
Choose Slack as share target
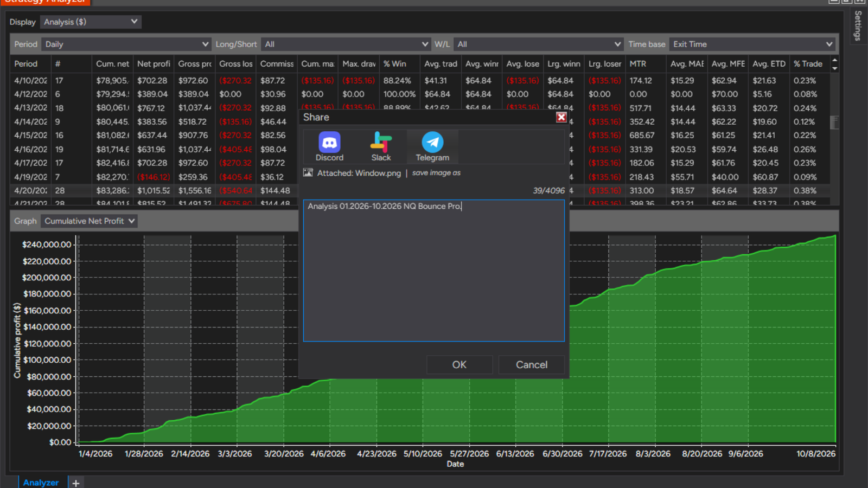(x=381, y=146)
